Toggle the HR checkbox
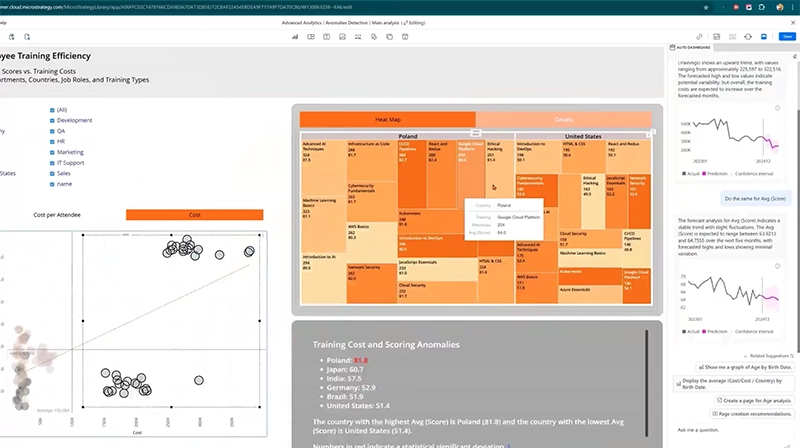Image resolution: width=800 pixels, height=448 pixels. pyautogui.click(x=52, y=141)
